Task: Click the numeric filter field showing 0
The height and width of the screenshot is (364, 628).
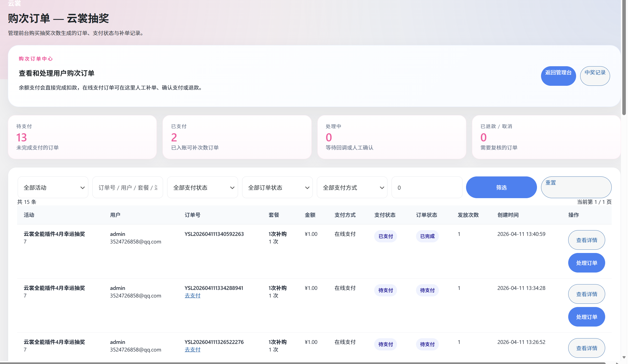Action: click(x=427, y=188)
